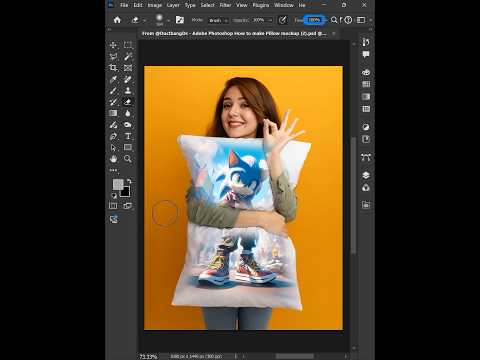Reset default foreground and background colors
Image resolution: width=480 pixels, height=360 pixels.
pos(114,195)
